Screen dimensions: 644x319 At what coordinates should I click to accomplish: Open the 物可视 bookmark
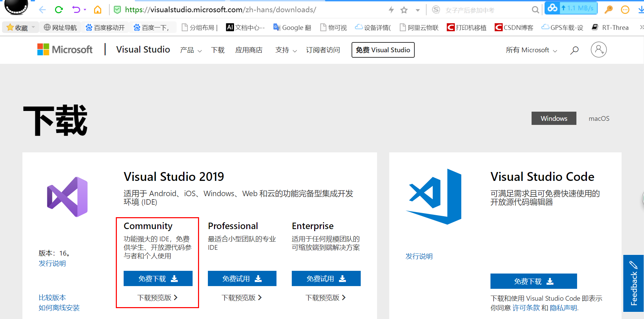pyautogui.click(x=334, y=27)
